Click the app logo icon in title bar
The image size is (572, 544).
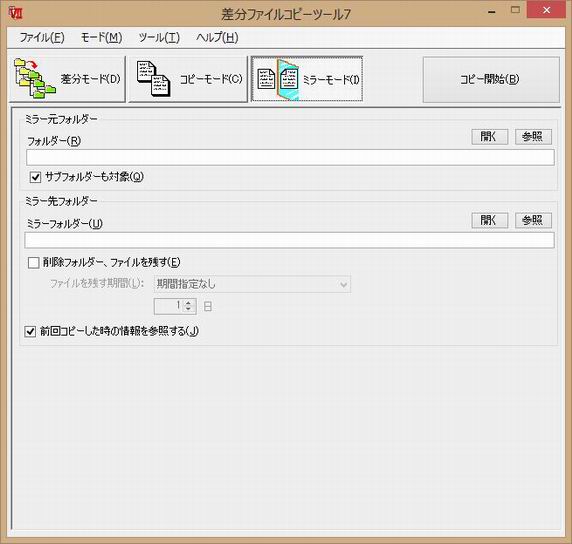pyautogui.click(x=16, y=13)
